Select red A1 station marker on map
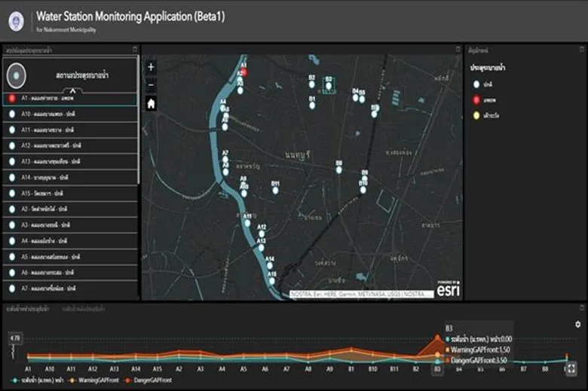The height and width of the screenshot is (391, 588). point(245,72)
